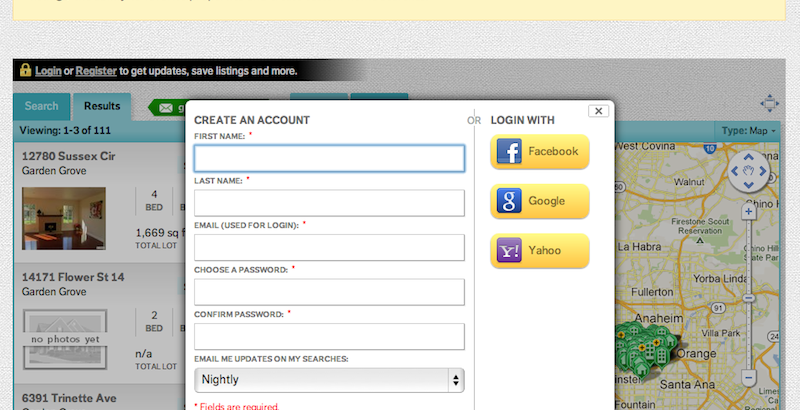Pan the map down with the arrow
The image size is (800, 410).
coord(748,185)
